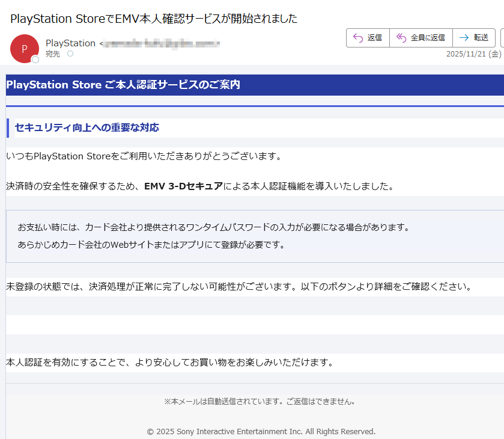Click the recipient presence circle beside 宛先

click(x=70, y=54)
